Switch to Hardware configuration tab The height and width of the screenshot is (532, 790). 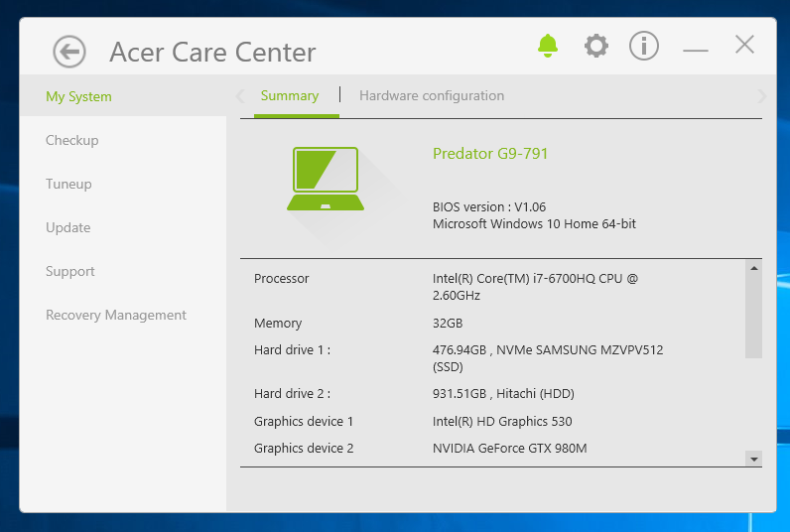click(x=432, y=95)
